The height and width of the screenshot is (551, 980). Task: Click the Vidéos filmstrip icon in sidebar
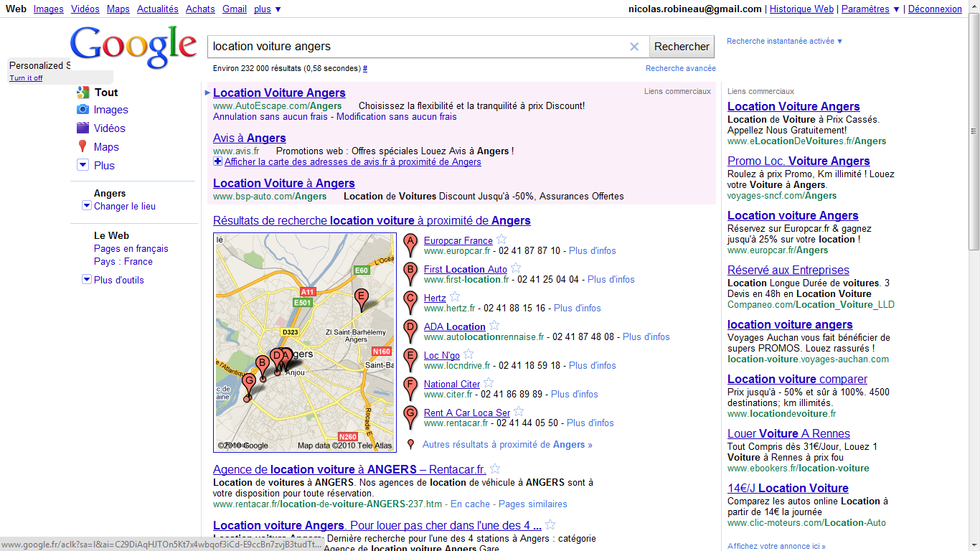[x=83, y=128]
